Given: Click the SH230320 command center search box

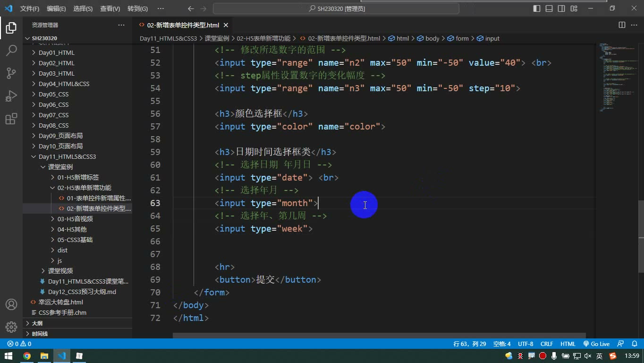Looking at the screenshot, I should (336, 9).
